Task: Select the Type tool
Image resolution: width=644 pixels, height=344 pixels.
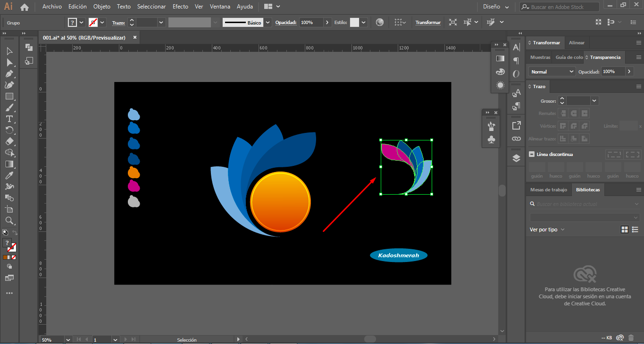Action: 9,119
